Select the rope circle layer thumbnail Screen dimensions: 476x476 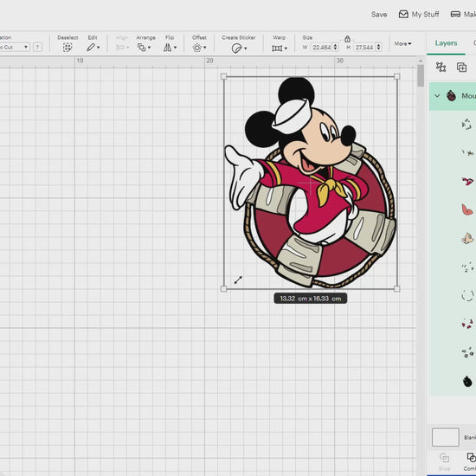coord(467,295)
